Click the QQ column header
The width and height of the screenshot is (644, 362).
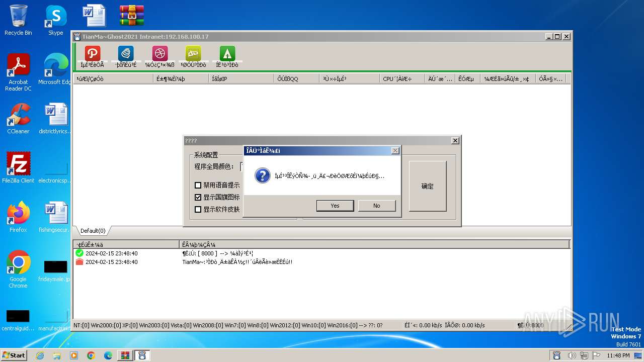297,79
